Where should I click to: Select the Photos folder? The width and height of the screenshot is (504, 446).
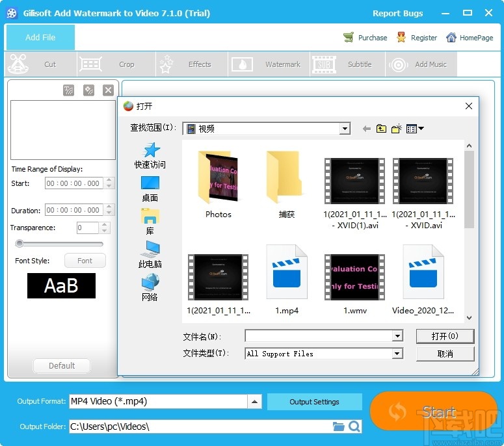tap(219, 185)
